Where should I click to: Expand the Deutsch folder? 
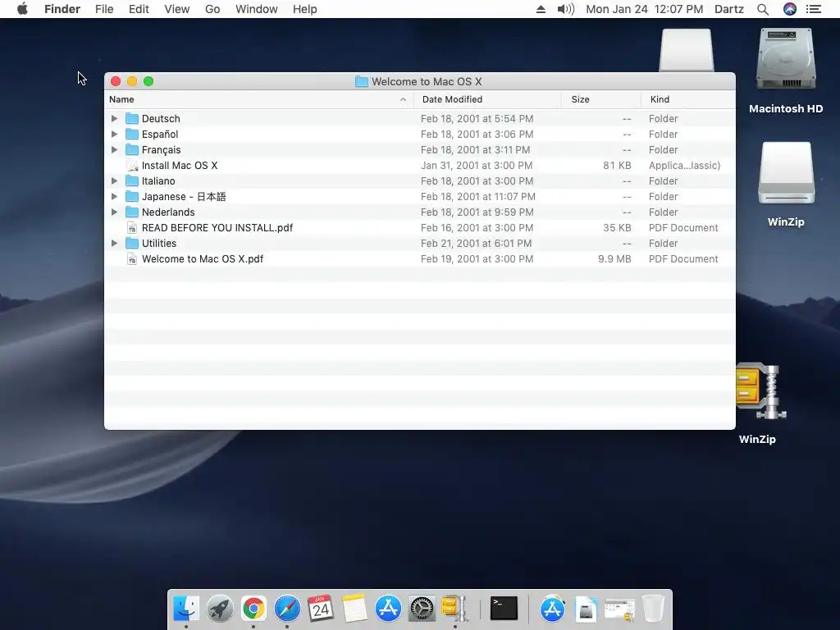pyautogui.click(x=114, y=118)
